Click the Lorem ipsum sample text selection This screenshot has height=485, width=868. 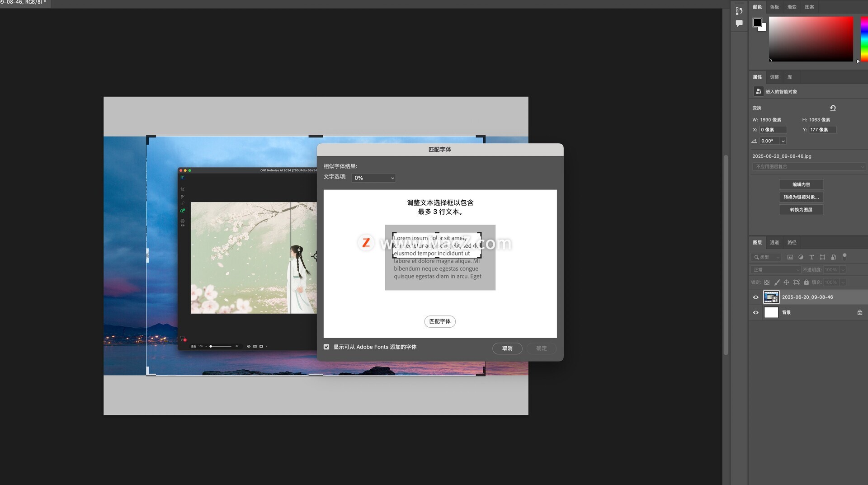pyautogui.click(x=437, y=245)
